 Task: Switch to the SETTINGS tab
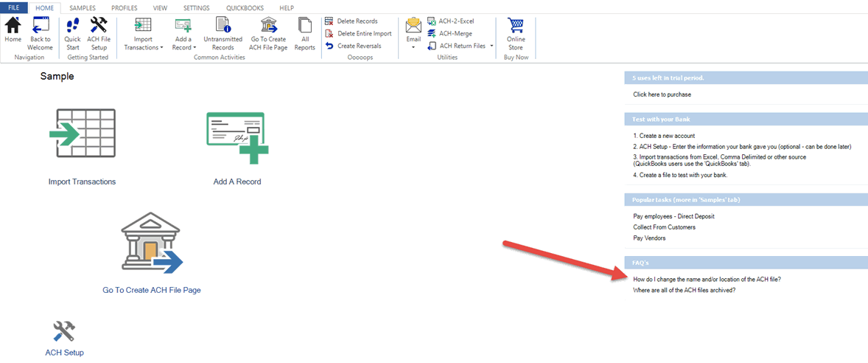point(197,8)
